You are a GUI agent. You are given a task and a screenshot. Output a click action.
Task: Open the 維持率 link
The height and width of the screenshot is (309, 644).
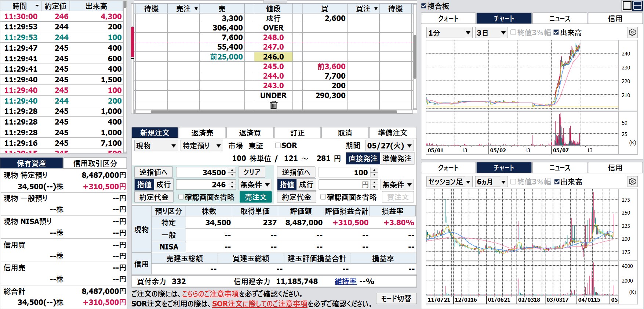(346, 281)
